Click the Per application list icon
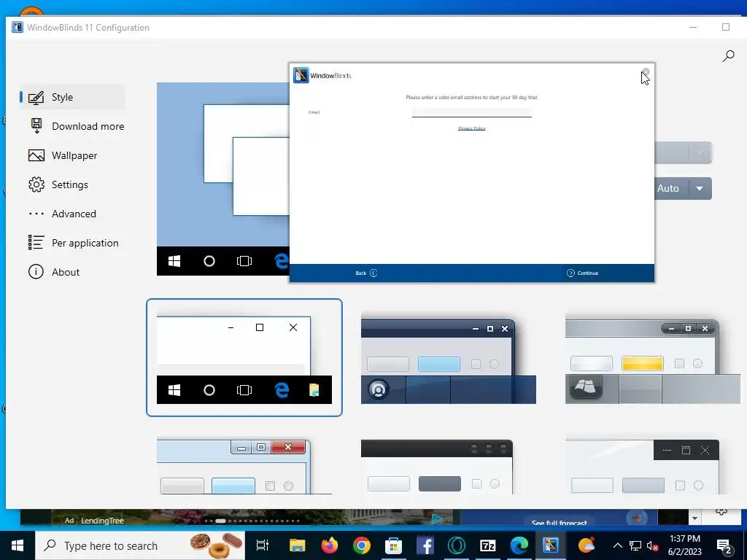 (x=36, y=242)
